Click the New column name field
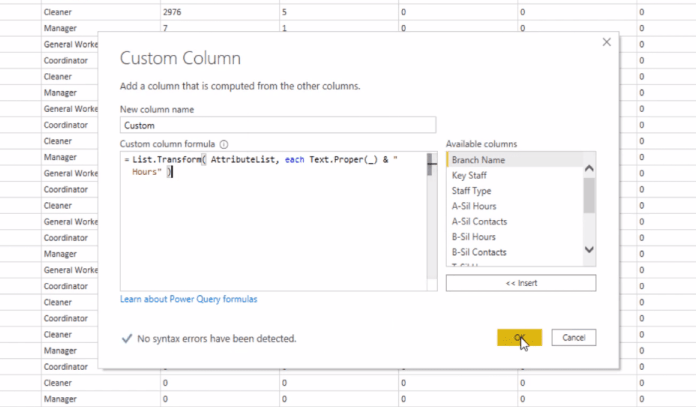Viewport: 696px width, 407px height. tap(278, 125)
